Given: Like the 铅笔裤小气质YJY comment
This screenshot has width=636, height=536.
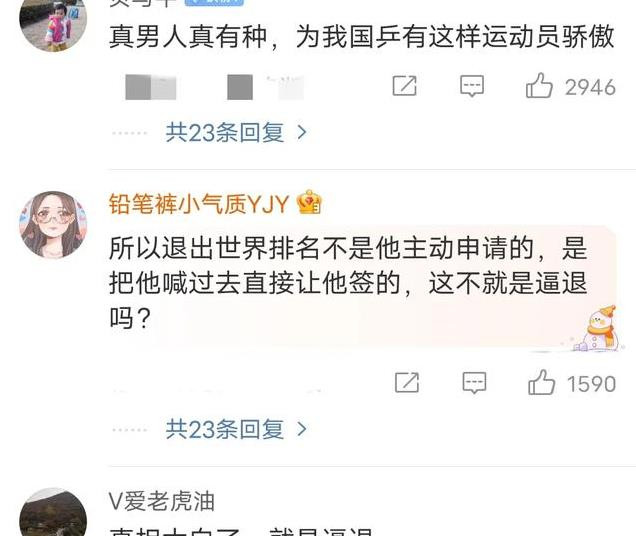Looking at the screenshot, I should coord(541,382).
